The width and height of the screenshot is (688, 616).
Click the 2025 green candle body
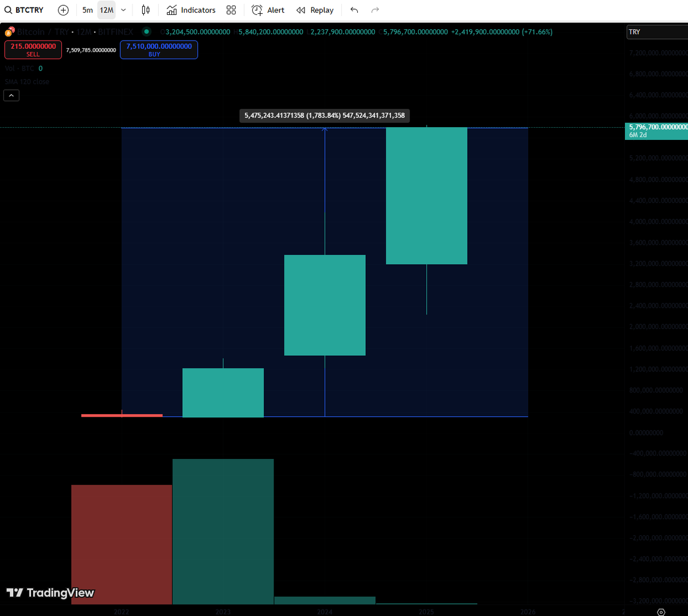pyautogui.click(x=427, y=195)
